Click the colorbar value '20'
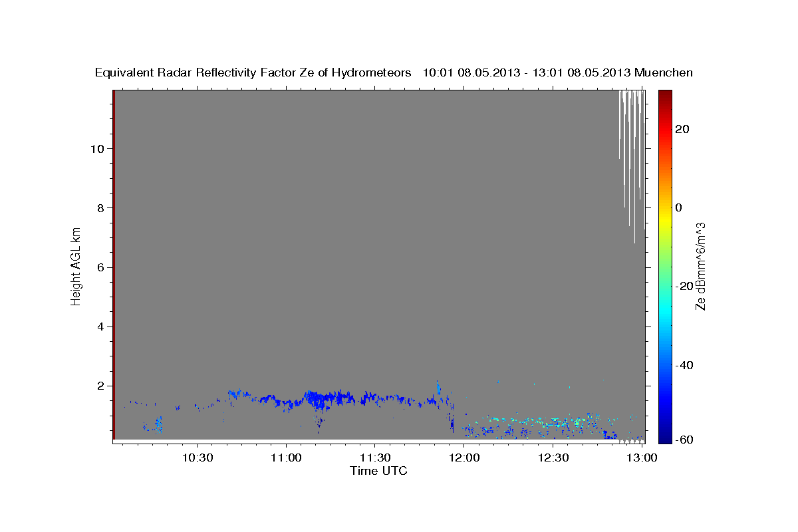Viewport: 798px width, 532px height. point(682,129)
